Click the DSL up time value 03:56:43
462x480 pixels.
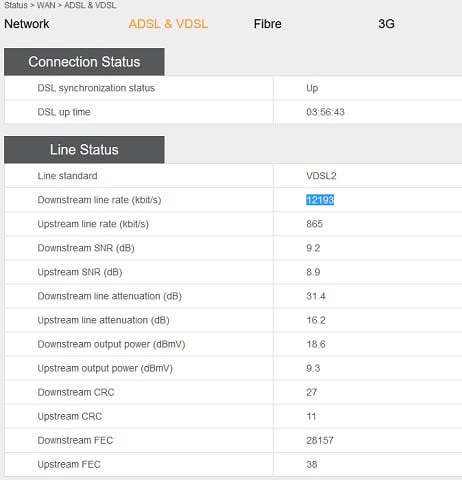coord(325,112)
